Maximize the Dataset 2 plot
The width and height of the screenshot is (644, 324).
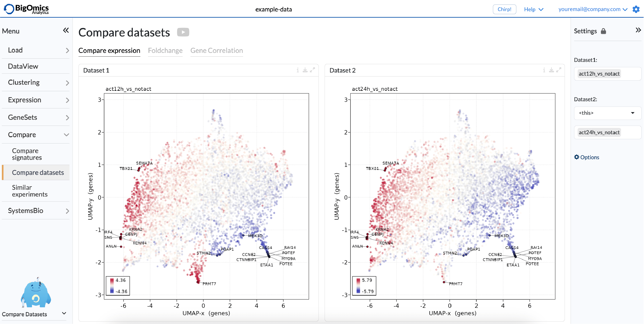559,70
